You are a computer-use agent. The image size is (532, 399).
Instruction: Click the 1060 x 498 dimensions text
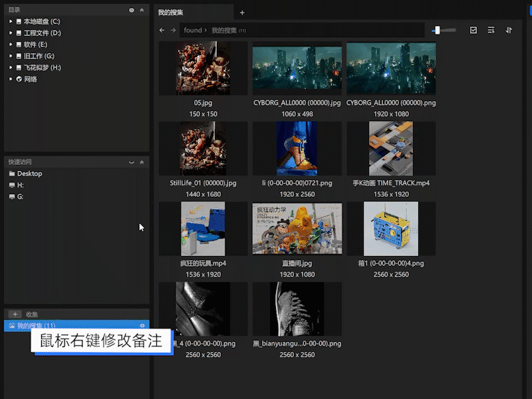(x=297, y=114)
